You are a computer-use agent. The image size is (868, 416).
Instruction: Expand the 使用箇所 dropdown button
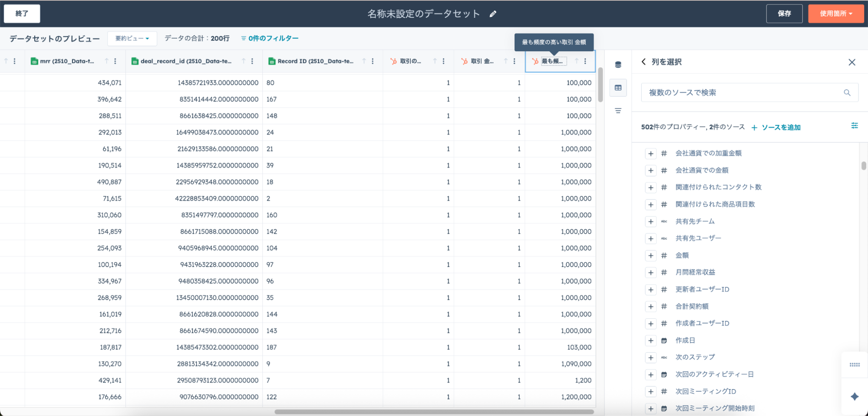835,14
